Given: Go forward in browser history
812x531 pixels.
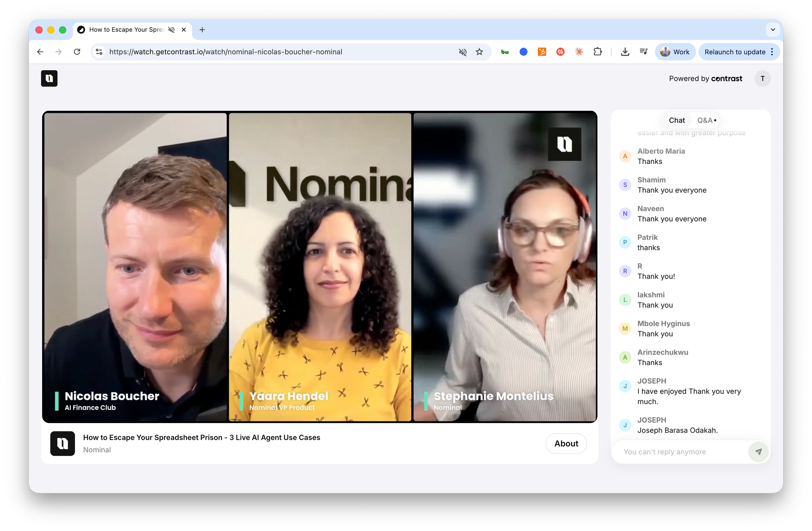Looking at the screenshot, I should point(58,52).
